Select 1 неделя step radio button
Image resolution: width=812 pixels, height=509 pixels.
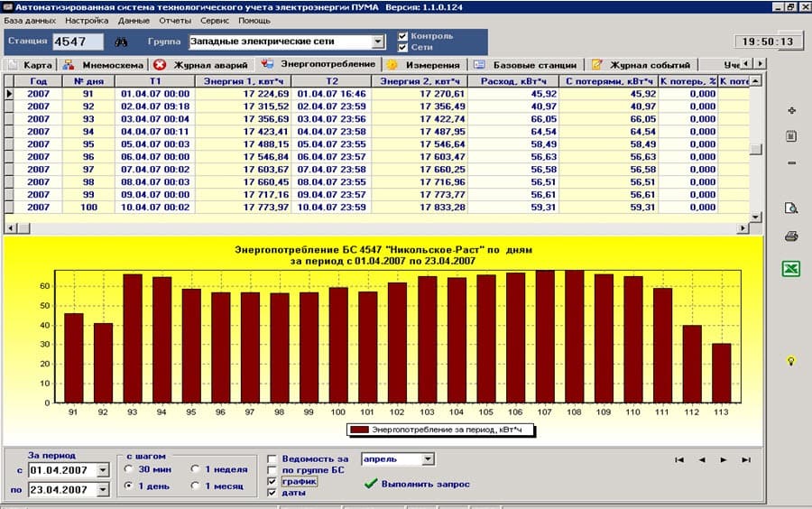click(195, 469)
